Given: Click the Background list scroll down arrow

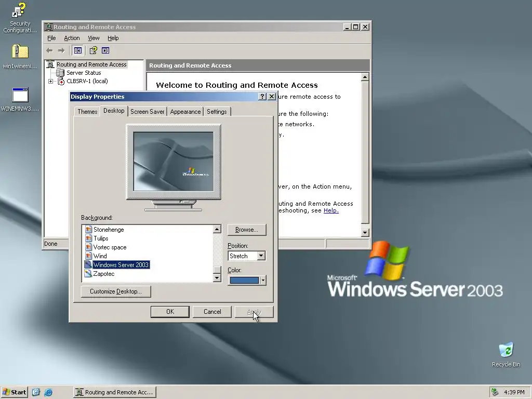Looking at the screenshot, I should coord(217,278).
